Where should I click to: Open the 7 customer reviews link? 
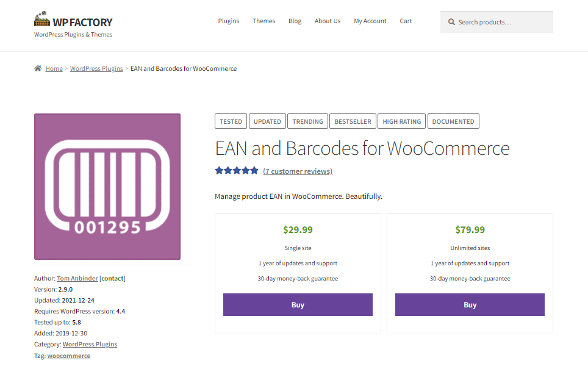click(298, 171)
